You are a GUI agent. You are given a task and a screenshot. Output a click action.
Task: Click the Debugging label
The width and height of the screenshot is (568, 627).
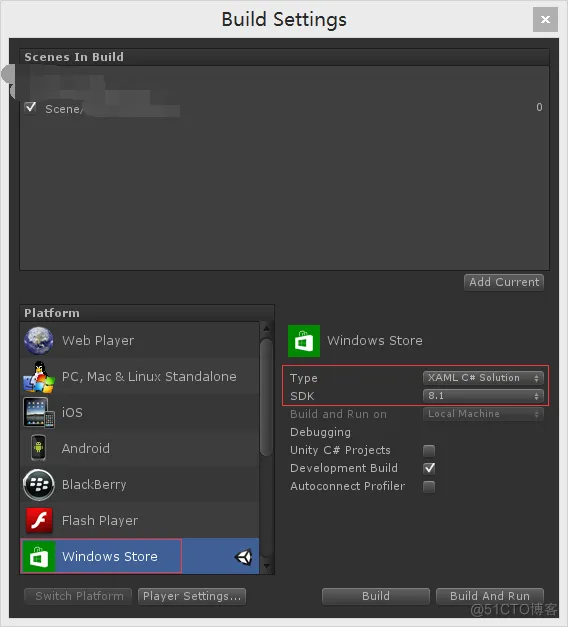[320, 432]
